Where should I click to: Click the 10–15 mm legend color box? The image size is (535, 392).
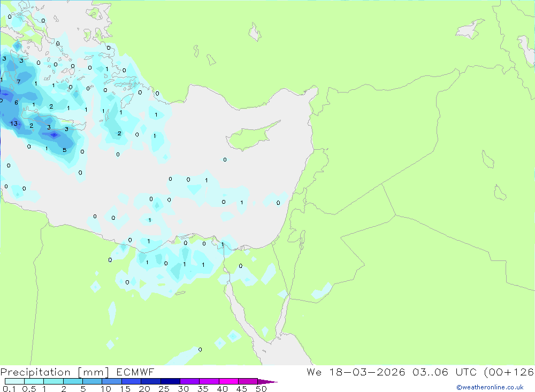coord(112,381)
